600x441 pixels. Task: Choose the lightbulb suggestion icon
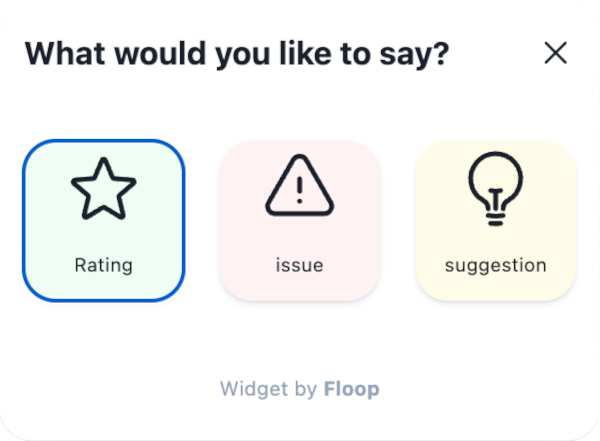pos(496,189)
